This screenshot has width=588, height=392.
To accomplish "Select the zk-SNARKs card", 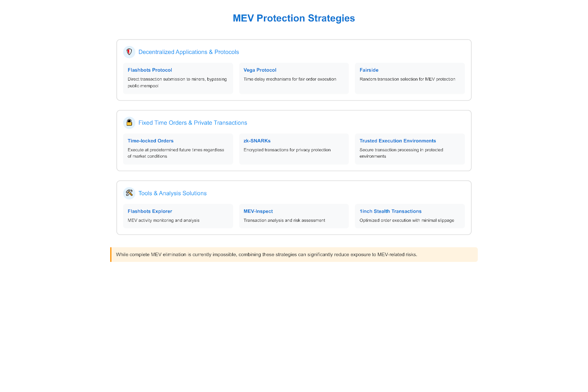I will click(294, 149).
